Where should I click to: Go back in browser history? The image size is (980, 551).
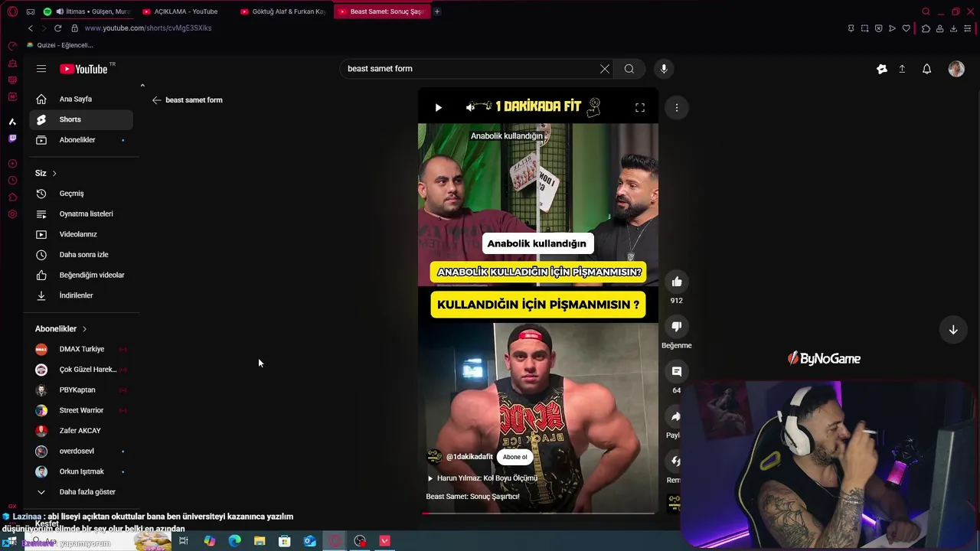tap(31, 28)
